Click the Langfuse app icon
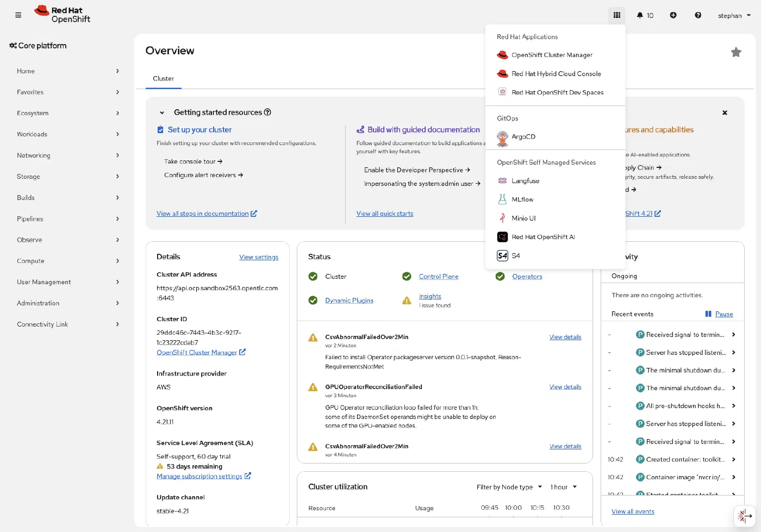 pos(502,181)
